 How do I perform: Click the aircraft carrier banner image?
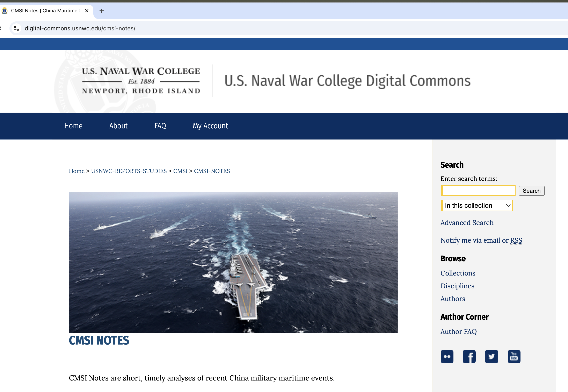click(x=233, y=262)
